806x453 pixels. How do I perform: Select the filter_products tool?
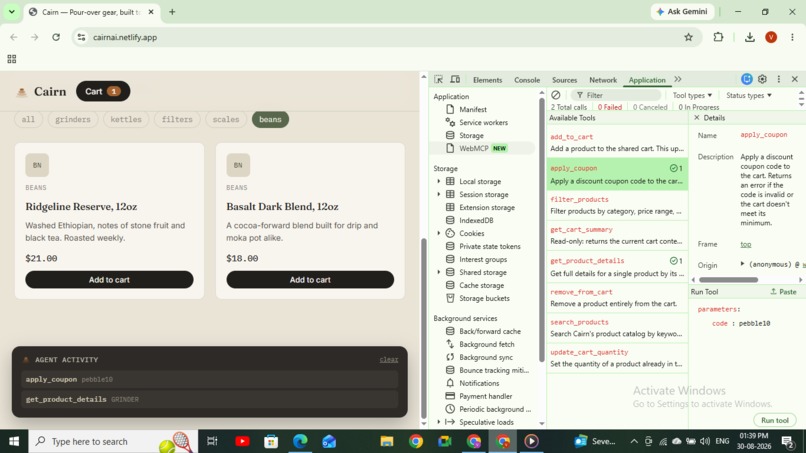(x=617, y=205)
